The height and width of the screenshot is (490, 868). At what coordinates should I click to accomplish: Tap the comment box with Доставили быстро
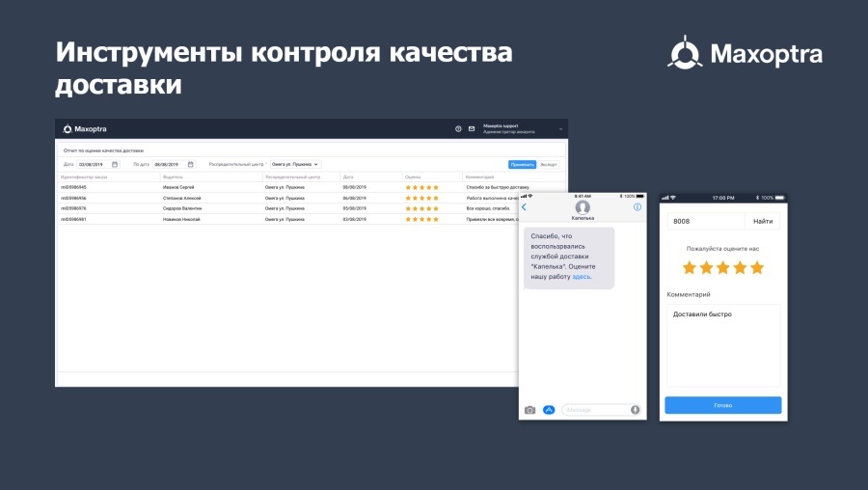tap(723, 345)
